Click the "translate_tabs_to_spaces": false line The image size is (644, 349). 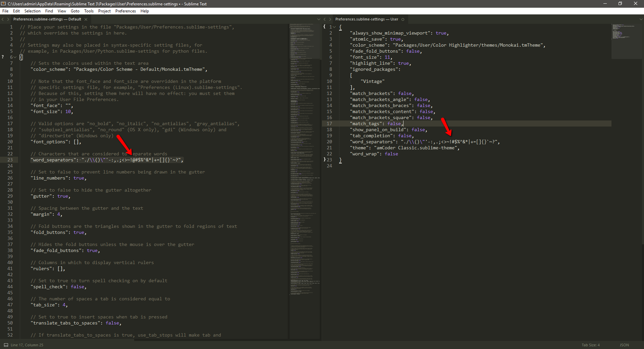[x=76, y=323]
